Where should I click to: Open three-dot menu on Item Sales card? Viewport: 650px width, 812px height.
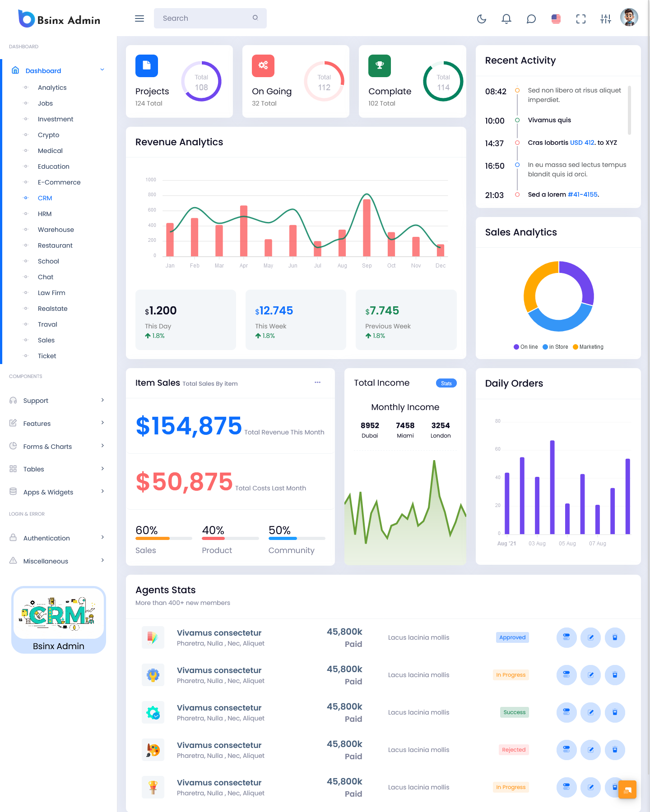pos(317,383)
